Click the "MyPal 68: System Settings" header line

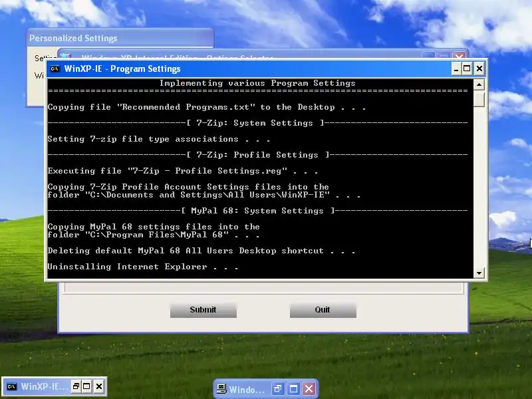point(258,211)
